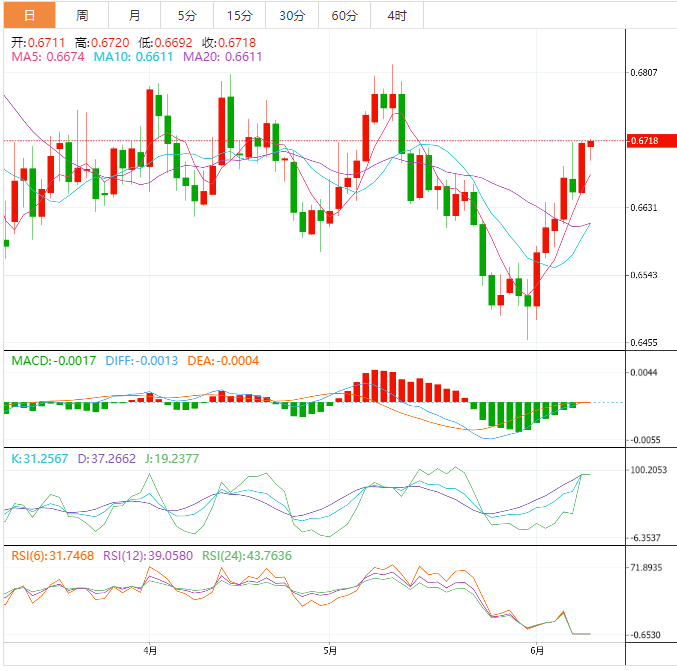Viewport: 677px width, 671px height.
Task: Switch to the 周 weekly tab
Action: click(82, 15)
